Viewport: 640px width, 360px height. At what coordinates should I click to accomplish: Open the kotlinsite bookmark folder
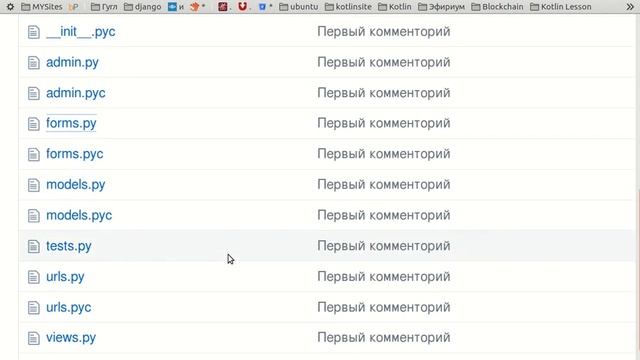348,7
